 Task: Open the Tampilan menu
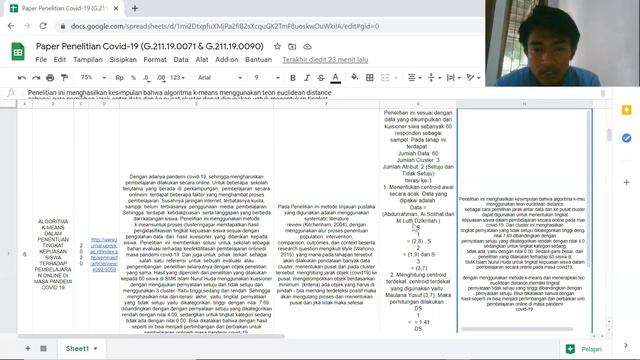[x=88, y=60]
